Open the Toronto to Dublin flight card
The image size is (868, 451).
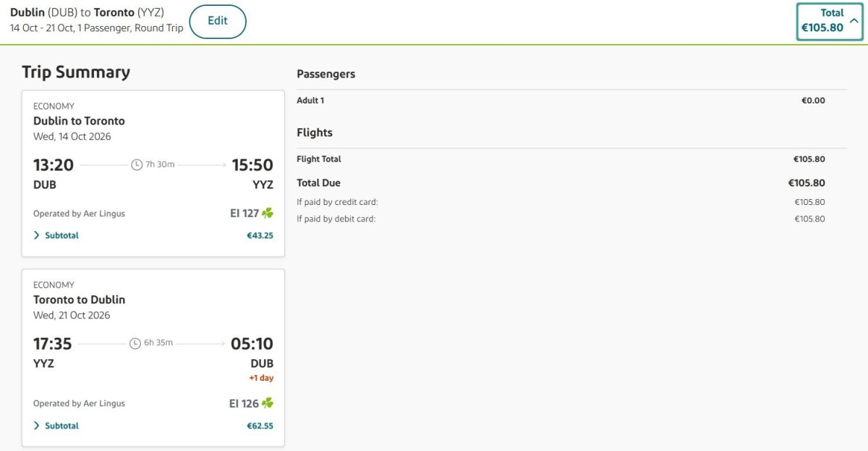click(153, 358)
